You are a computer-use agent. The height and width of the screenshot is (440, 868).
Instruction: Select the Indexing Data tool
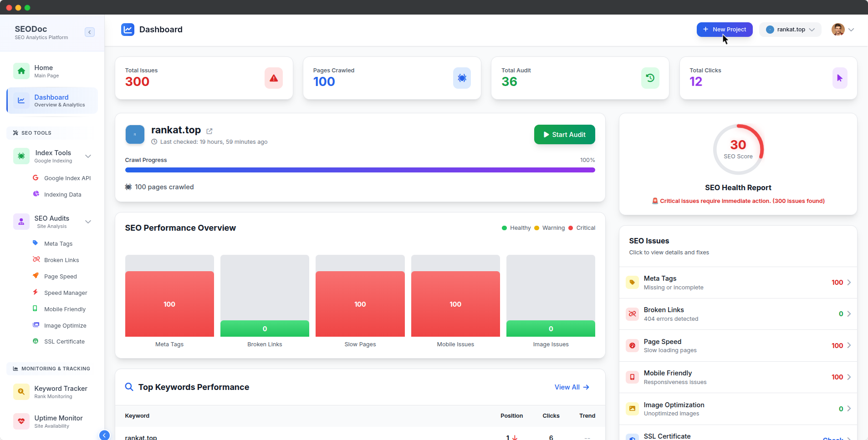(x=62, y=194)
